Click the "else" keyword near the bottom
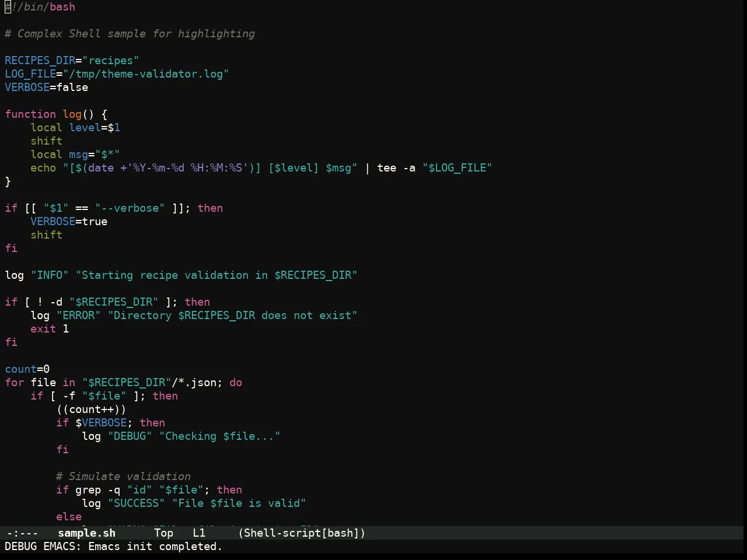 (x=69, y=517)
